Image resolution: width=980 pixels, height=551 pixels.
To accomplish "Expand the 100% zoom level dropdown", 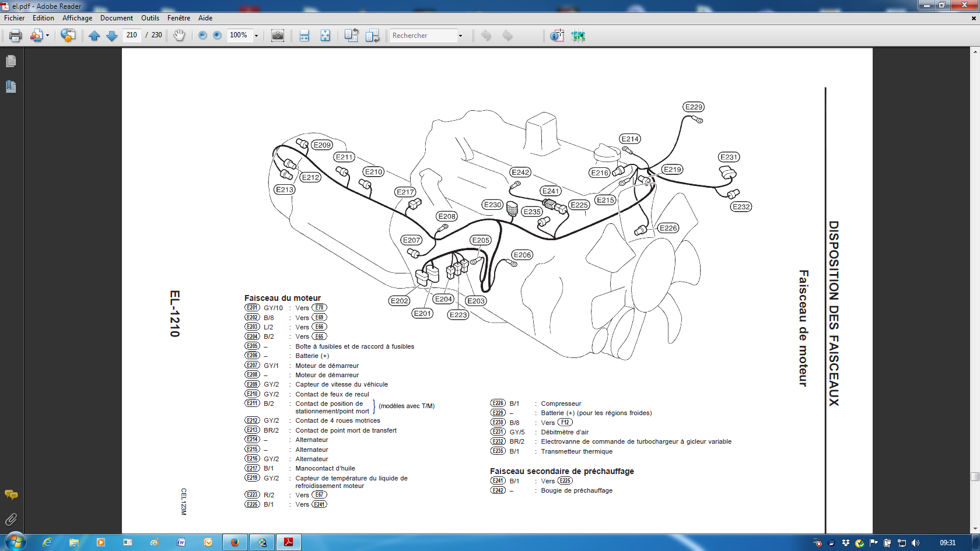I will coord(256,36).
